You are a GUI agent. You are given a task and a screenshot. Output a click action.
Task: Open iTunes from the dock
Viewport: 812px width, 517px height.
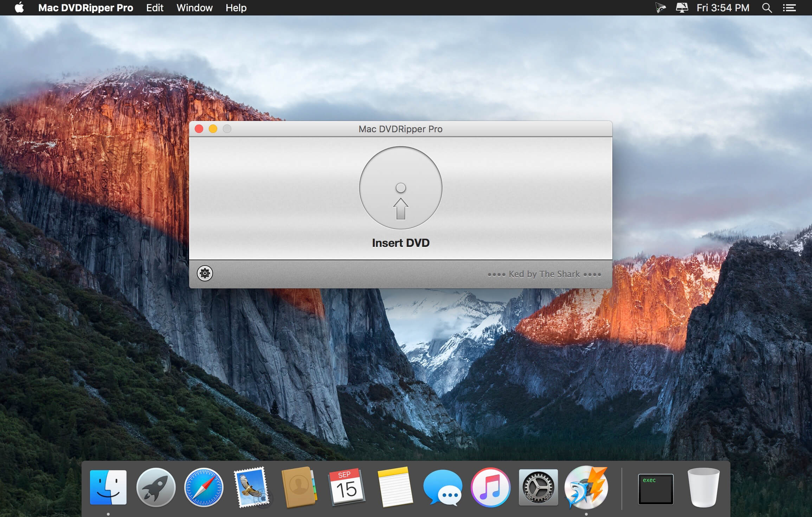pyautogui.click(x=490, y=487)
